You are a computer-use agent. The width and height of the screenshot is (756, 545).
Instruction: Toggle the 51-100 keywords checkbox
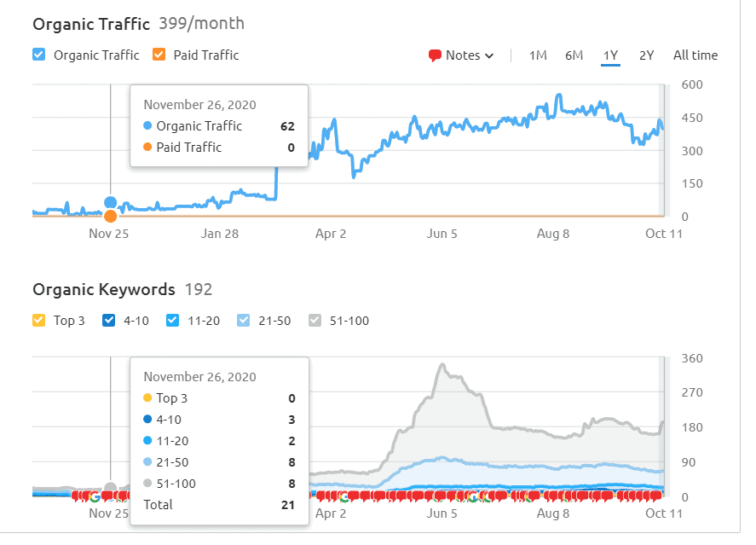click(x=315, y=320)
